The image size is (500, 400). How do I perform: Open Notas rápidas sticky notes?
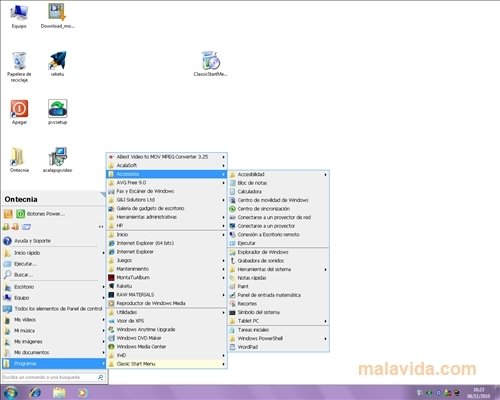(279, 278)
